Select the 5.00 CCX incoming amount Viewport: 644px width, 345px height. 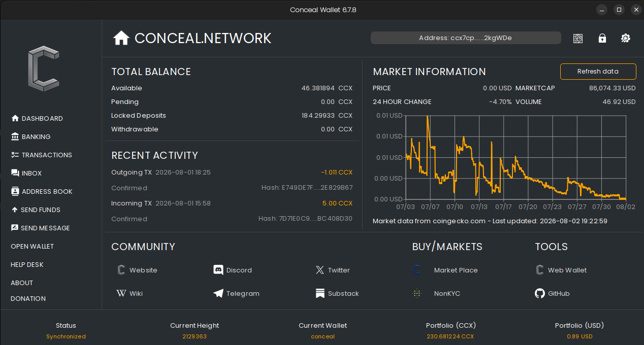pyautogui.click(x=337, y=203)
